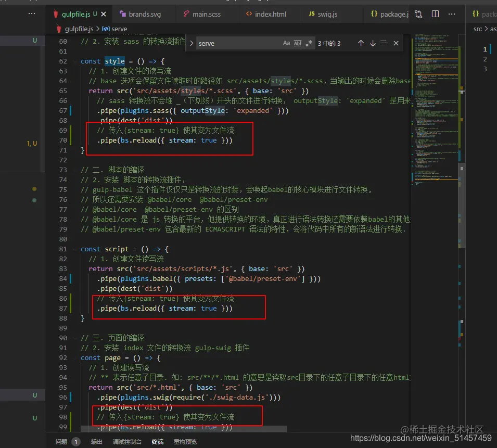Close the find widget

pos(396,43)
